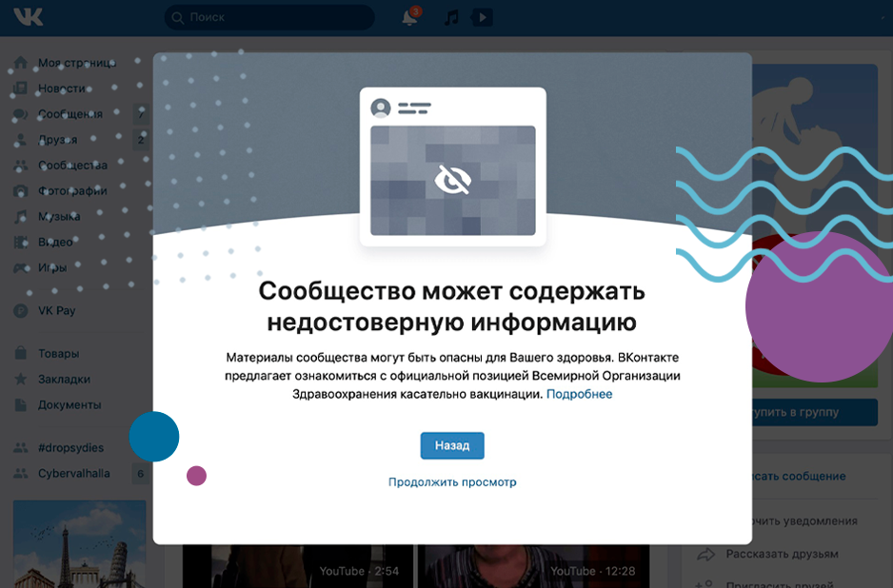Viewport: 893px width, 588px height.
Task: Click the video play icon in header
Action: coord(482,17)
